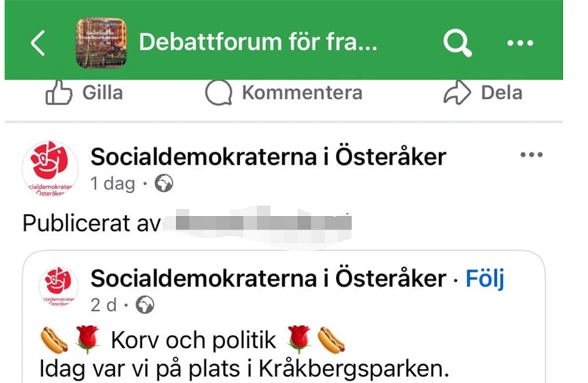588x383 pixels.
Task: Click the Kommentera speech bubble icon
Action: 218,93
